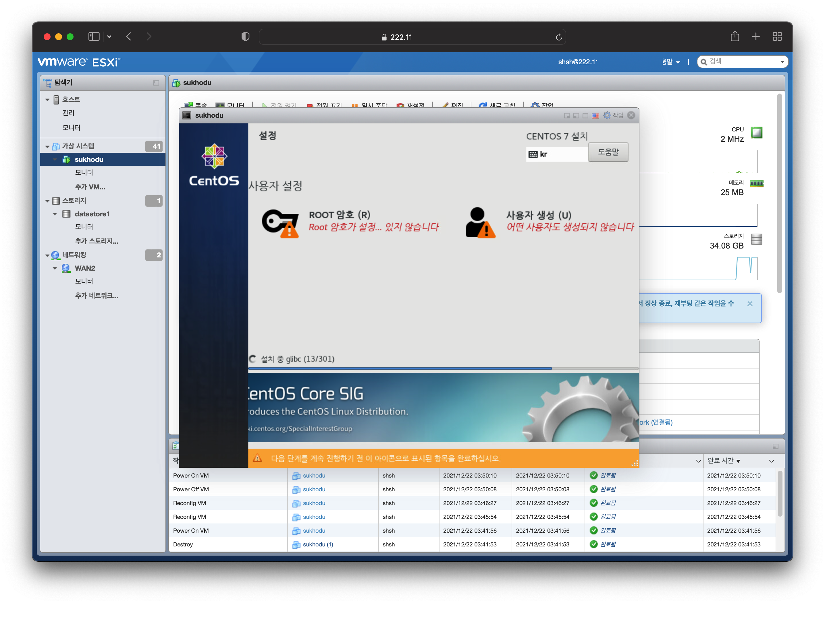Reload the page with the refresh icon

[x=559, y=37]
